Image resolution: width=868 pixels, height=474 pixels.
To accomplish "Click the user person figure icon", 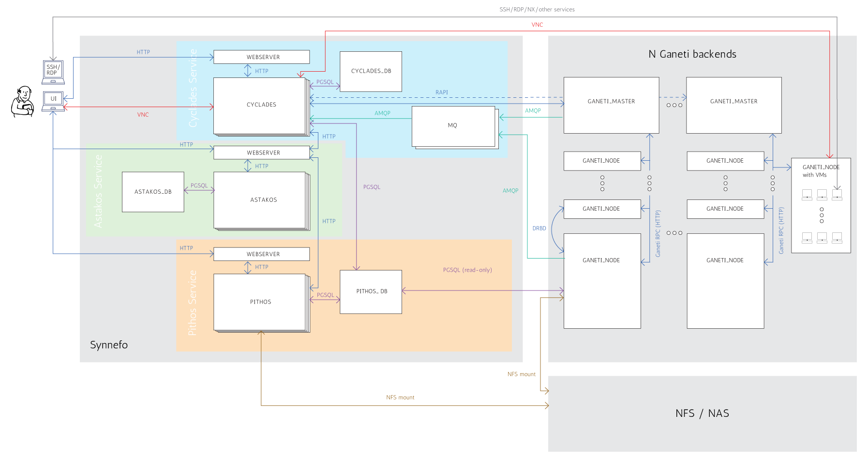I will pyautogui.click(x=22, y=102).
